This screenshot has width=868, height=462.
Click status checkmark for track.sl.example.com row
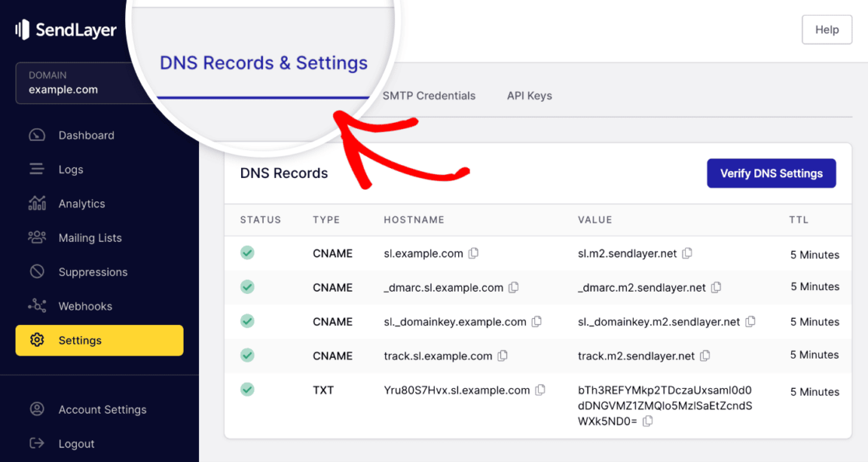click(247, 355)
